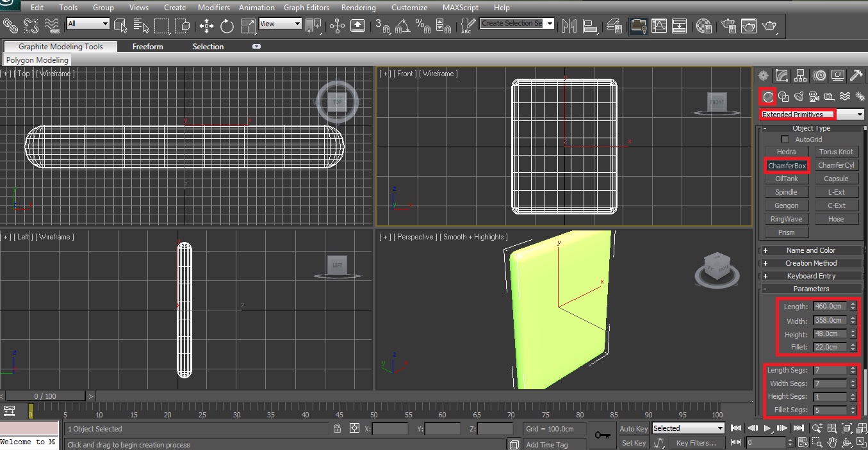This screenshot has width=868, height=450.
Task: Enable the AutoGrid checkbox
Action: tap(785, 140)
